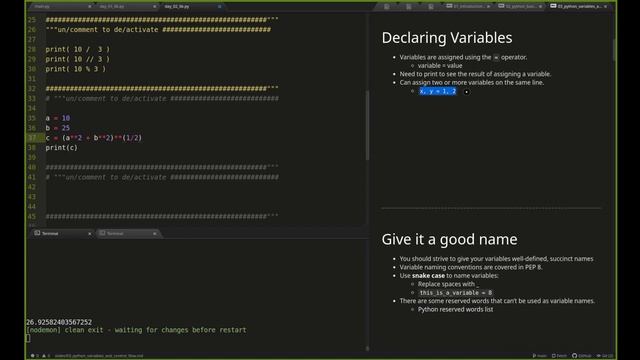Click the 03 python variables tab's preview icon

[x=553, y=6]
